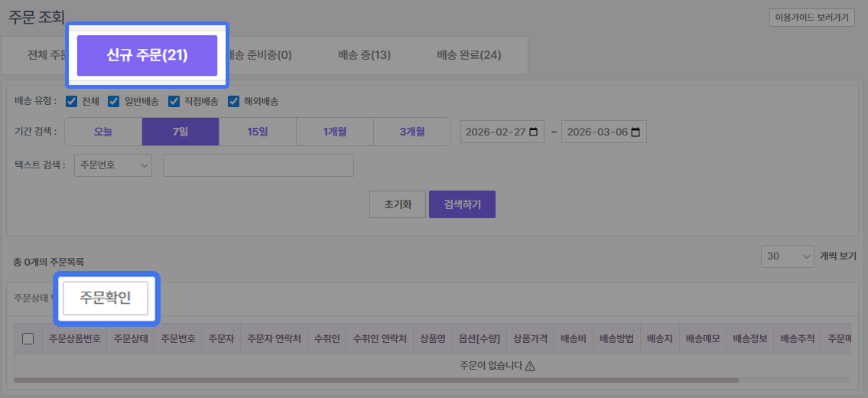
Task: Click the text search input field
Action: tap(258, 165)
